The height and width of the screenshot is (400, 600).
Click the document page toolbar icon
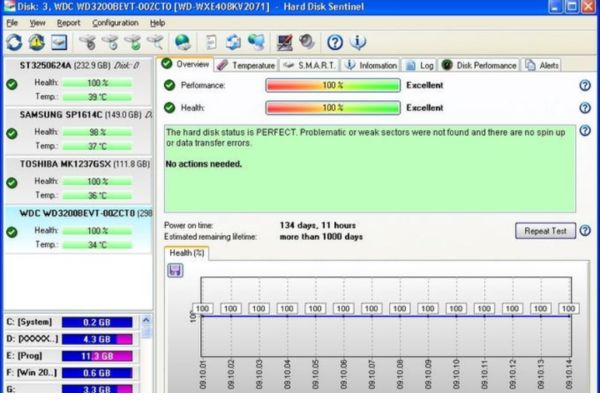(211, 42)
